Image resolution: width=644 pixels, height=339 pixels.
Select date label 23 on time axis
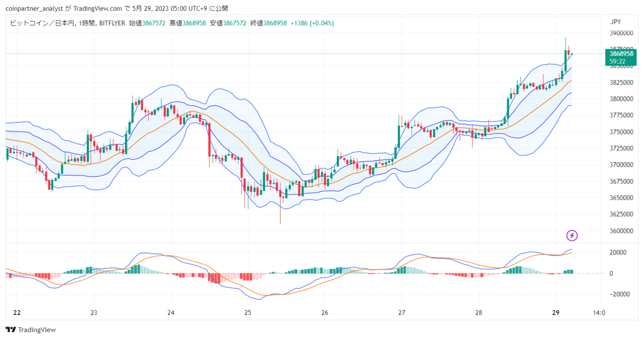point(94,312)
